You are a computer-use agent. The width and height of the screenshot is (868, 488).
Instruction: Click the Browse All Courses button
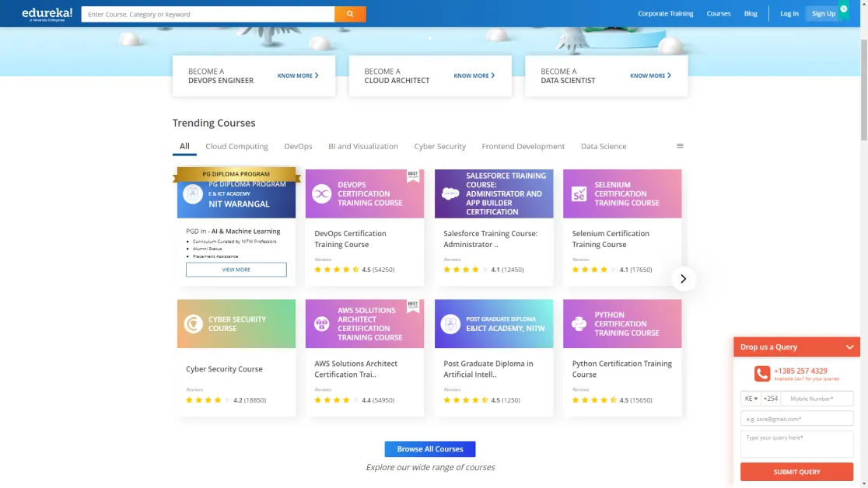(430, 448)
